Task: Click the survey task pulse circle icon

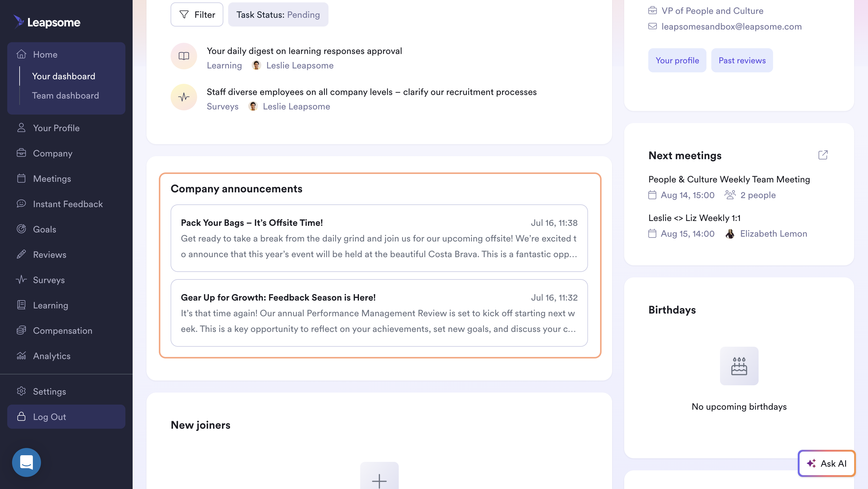Action: click(184, 97)
